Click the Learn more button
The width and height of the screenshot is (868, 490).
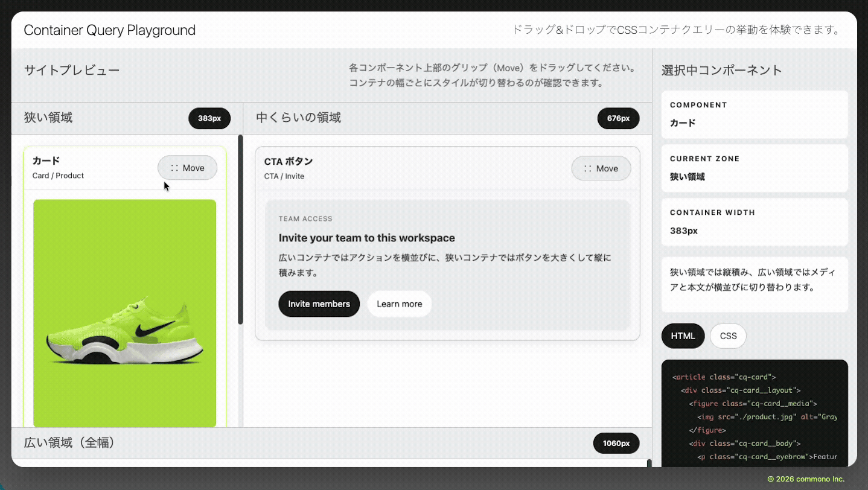(x=399, y=304)
